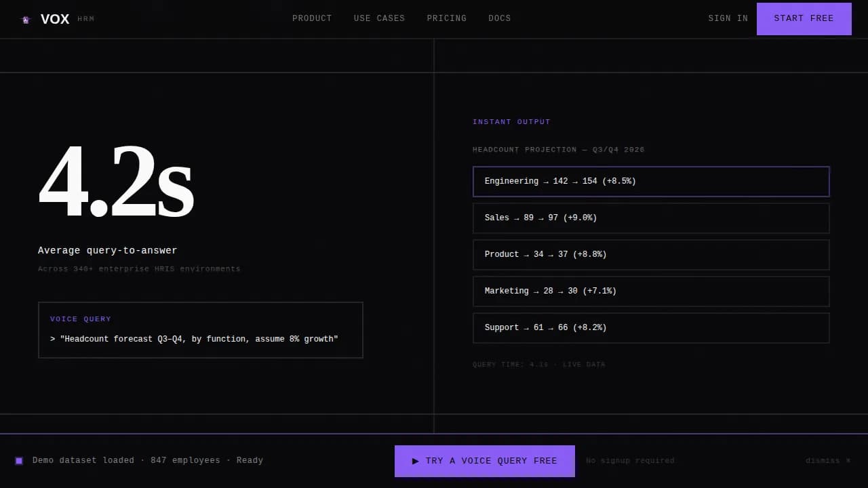The width and height of the screenshot is (868, 488).
Task: Click the Demo dataset loaded status text
Action: pos(148,461)
